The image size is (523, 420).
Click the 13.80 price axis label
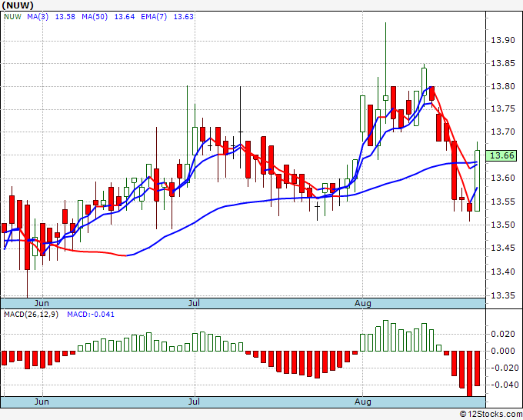[503, 86]
